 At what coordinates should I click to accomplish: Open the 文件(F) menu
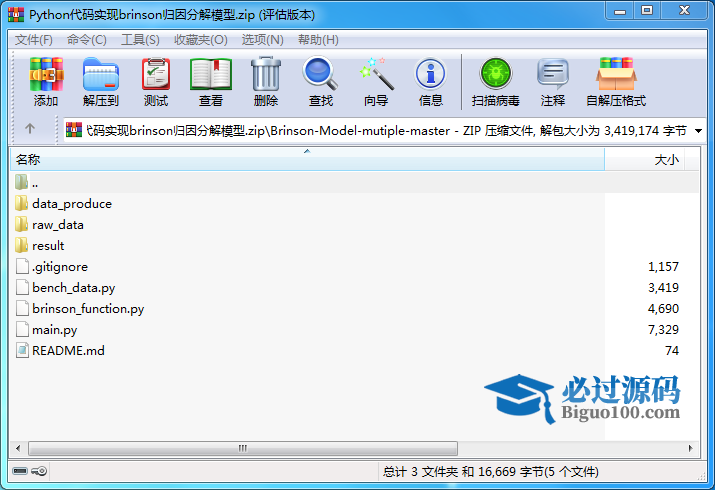34,40
